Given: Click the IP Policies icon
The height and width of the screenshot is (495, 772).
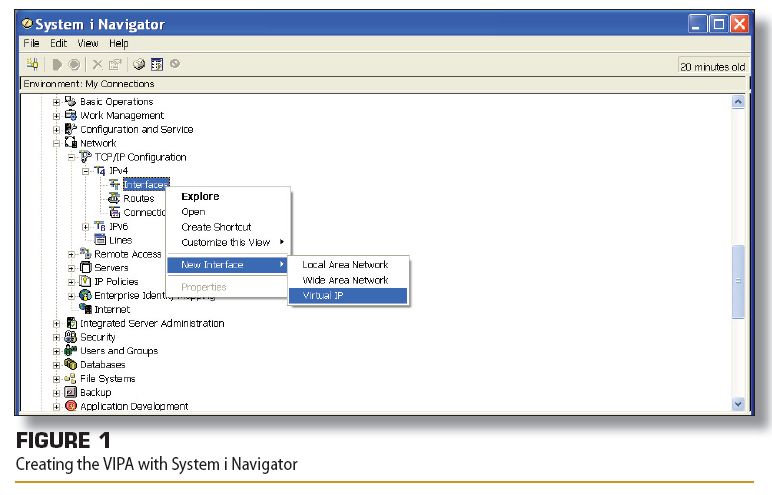Looking at the screenshot, I should (85, 281).
